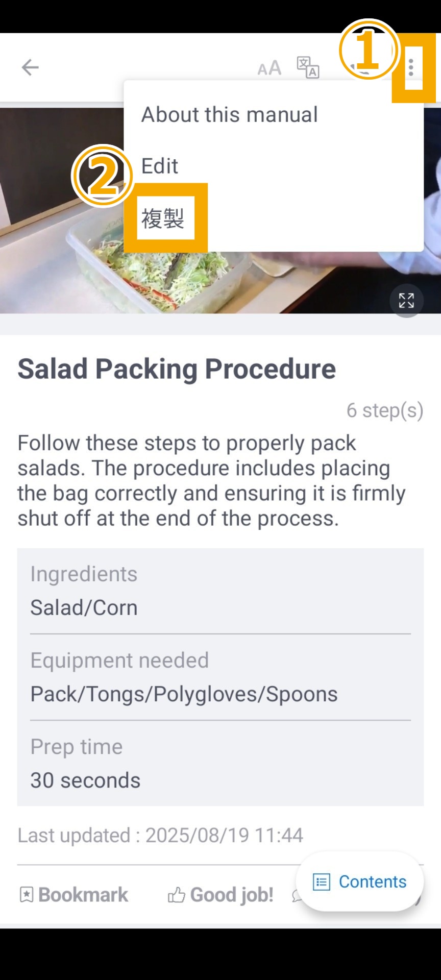Image resolution: width=441 pixels, height=980 pixels.
Task: Open the AA text size option
Action: (269, 68)
